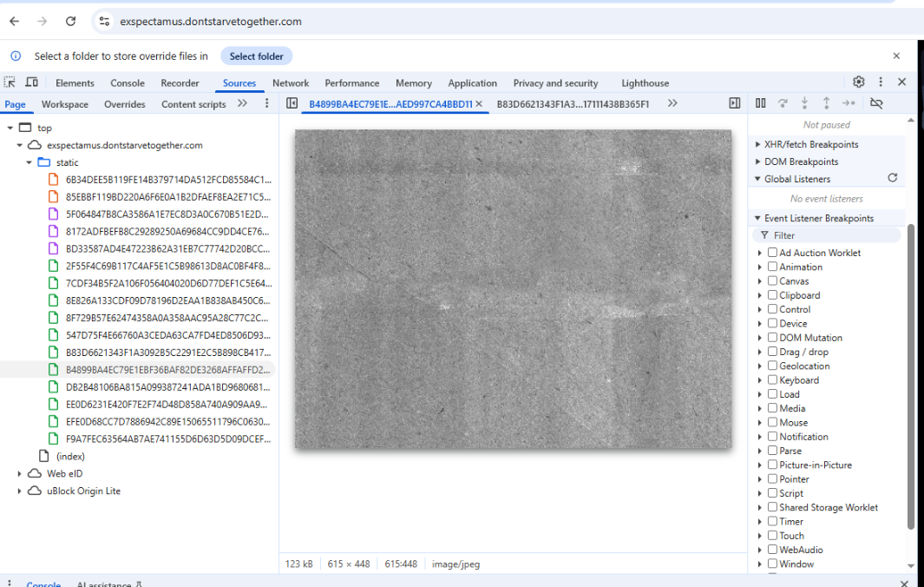Deactivate breakpoints icon in debugger toolbar

click(876, 103)
